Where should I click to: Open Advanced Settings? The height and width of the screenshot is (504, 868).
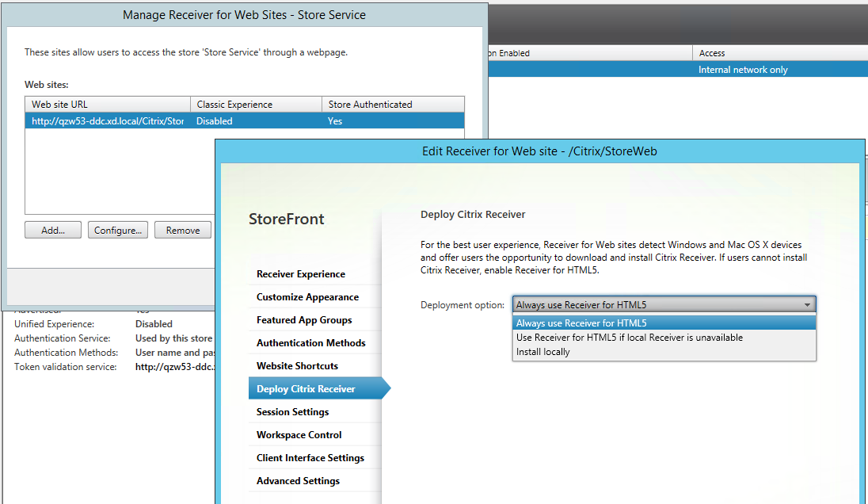[297, 480]
